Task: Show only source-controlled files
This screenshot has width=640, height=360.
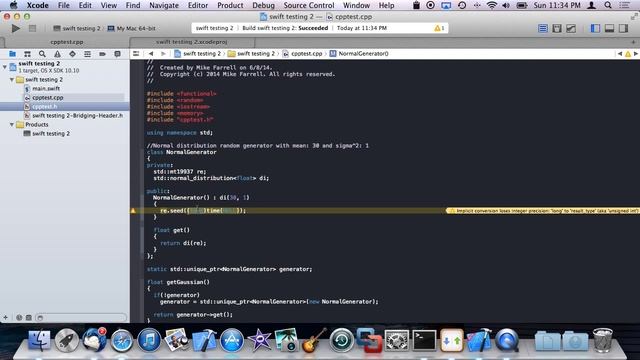Action: click(x=29, y=317)
